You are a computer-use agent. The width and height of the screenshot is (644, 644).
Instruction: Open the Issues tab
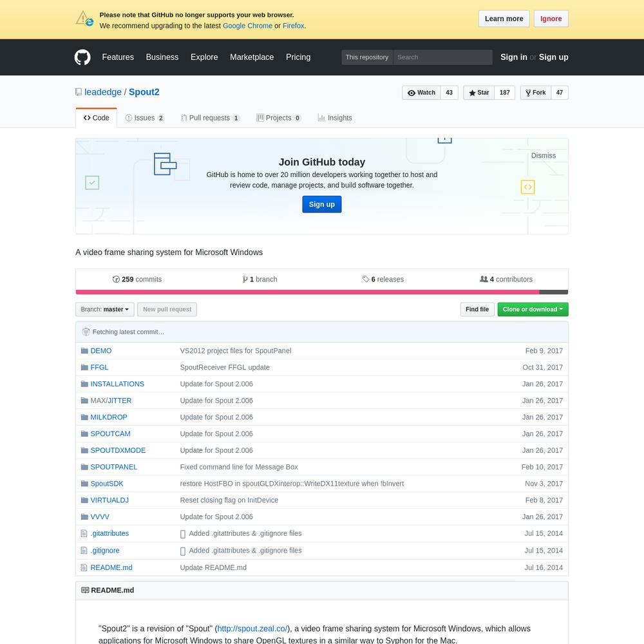(x=144, y=118)
